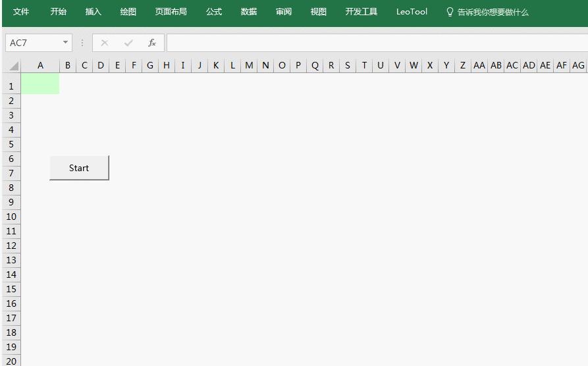
Task: Switch to the 开发工具 ribbon tab
Action: (361, 12)
